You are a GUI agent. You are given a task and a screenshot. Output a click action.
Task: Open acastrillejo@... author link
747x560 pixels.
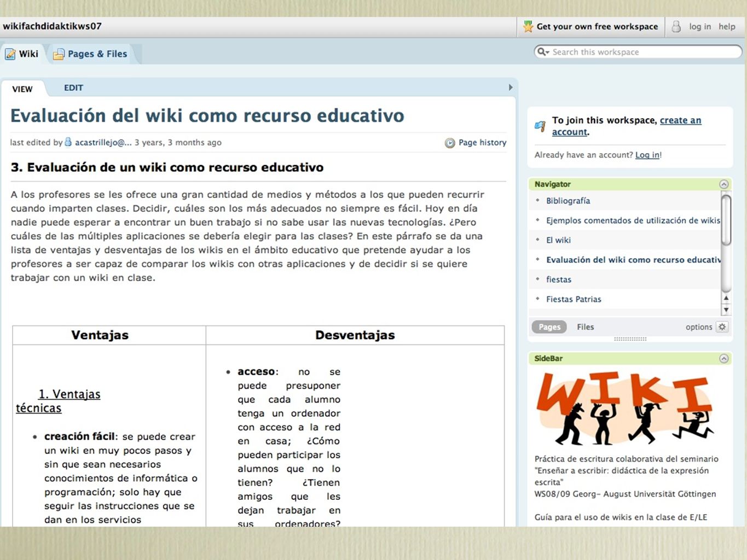103,142
